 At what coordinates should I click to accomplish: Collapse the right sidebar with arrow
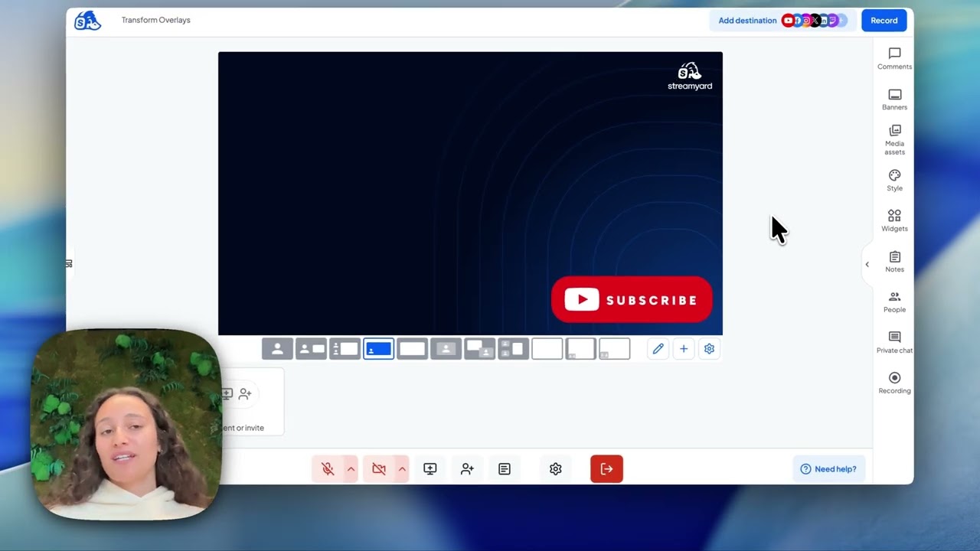[867, 265]
